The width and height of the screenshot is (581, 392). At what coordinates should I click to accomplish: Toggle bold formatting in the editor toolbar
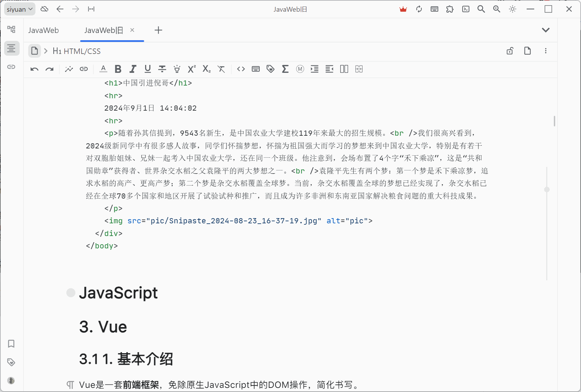tap(118, 69)
